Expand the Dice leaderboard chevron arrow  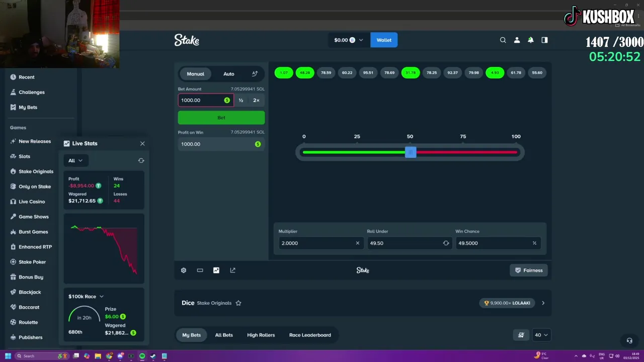[543, 303]
